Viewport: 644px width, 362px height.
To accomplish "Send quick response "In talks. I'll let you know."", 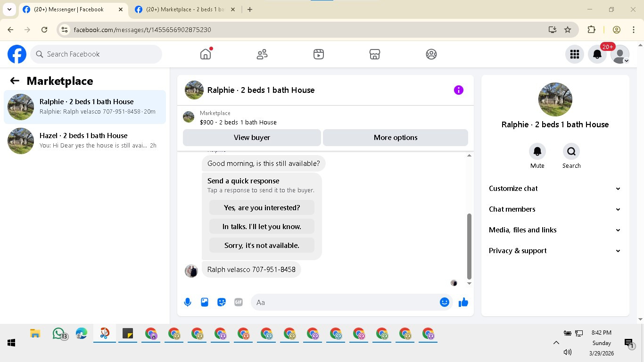I will 262,227.
